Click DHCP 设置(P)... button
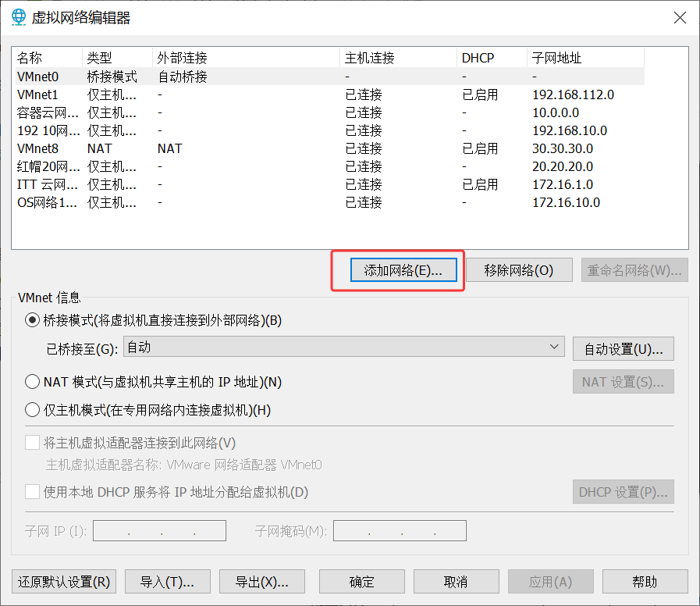This screenshot has height=606, width=700. click(x=624, y=491)
